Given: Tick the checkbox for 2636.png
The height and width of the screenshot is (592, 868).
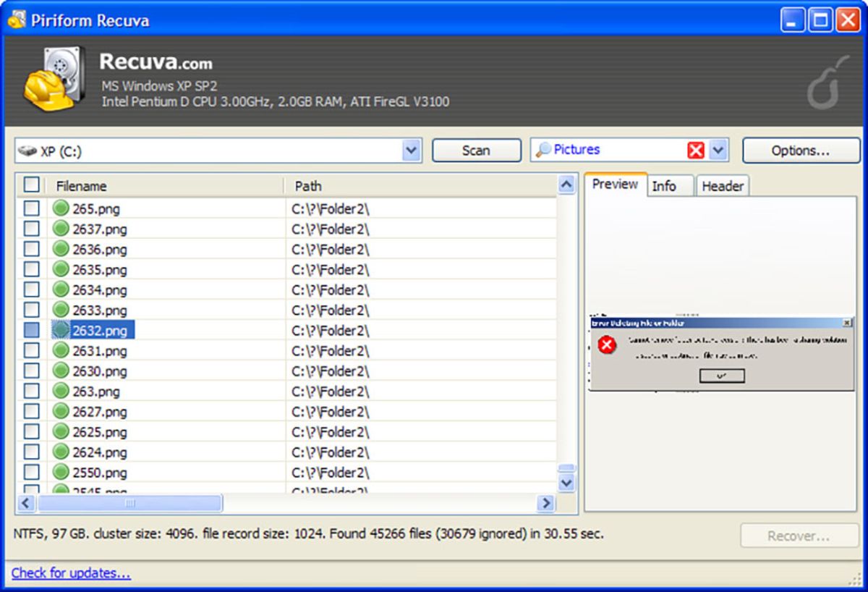Looking at the screenshot, I should tap(31, 249).
